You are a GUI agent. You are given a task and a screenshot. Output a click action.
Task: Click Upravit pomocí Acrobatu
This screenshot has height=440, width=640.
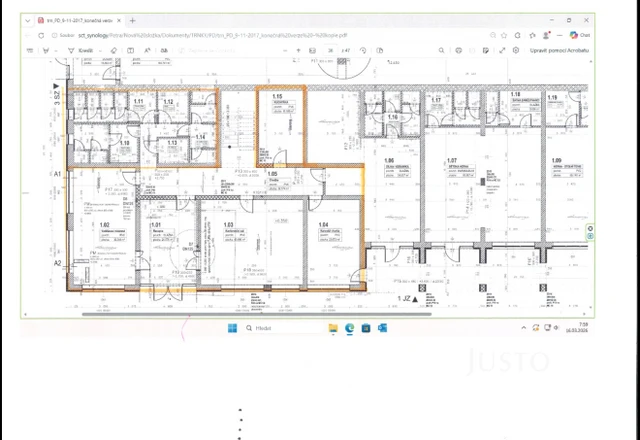(x=559, y=51)
